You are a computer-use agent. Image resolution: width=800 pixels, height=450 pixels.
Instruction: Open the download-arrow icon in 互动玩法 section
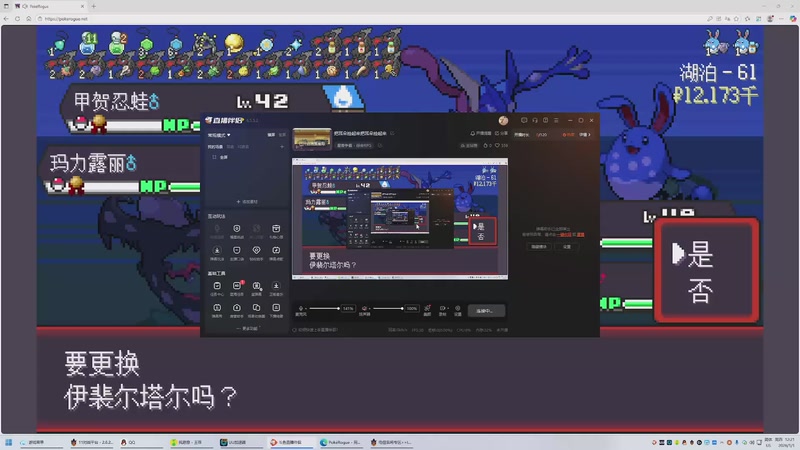[217, 253]
